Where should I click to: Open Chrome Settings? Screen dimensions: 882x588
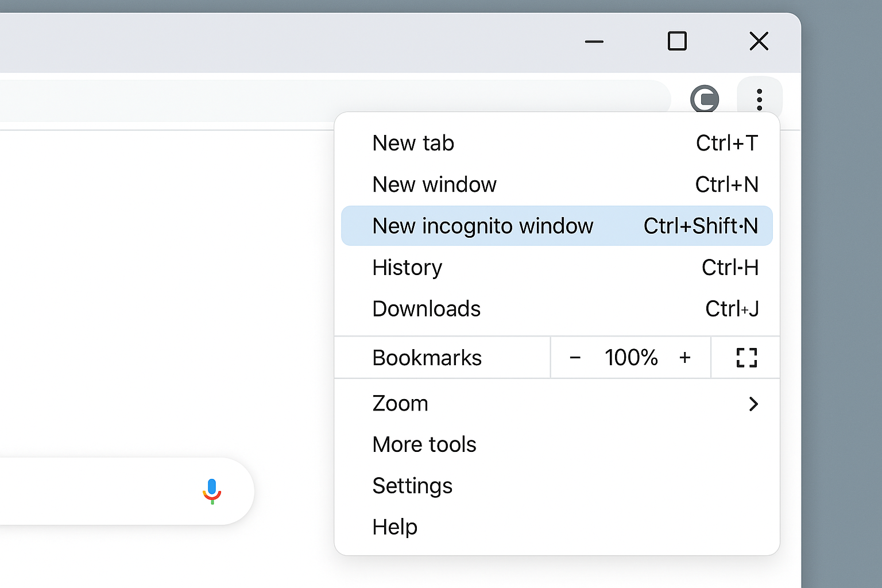pyautogui.click(x=412, y=485)
